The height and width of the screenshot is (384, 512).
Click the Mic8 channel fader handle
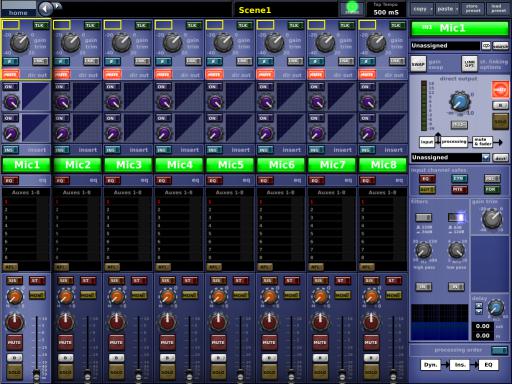coord(393,374)
